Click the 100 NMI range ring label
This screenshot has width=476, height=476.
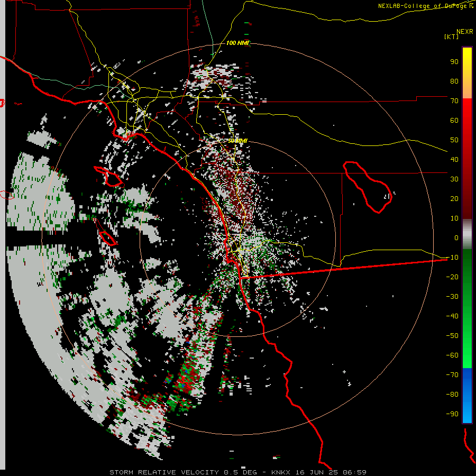click(237, 43)
